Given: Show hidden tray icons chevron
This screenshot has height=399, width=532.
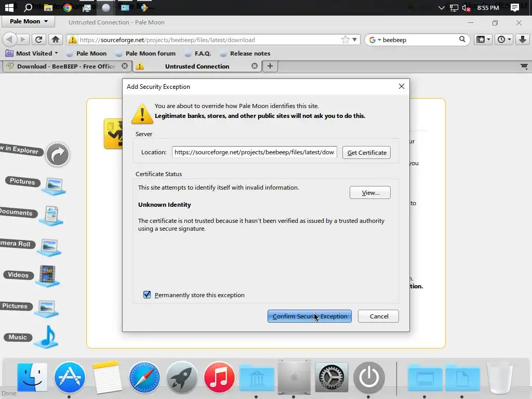Looking at the screenshot, I should (x=442, y=7).
